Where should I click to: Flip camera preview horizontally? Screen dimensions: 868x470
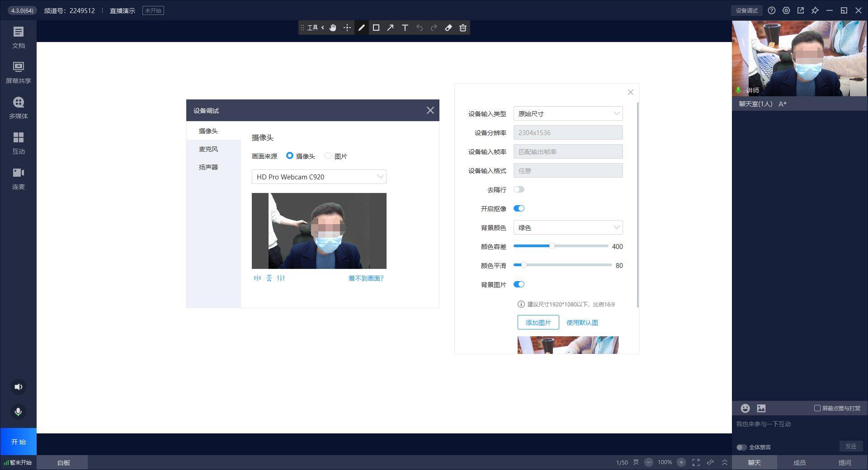[x=257, y=278]
